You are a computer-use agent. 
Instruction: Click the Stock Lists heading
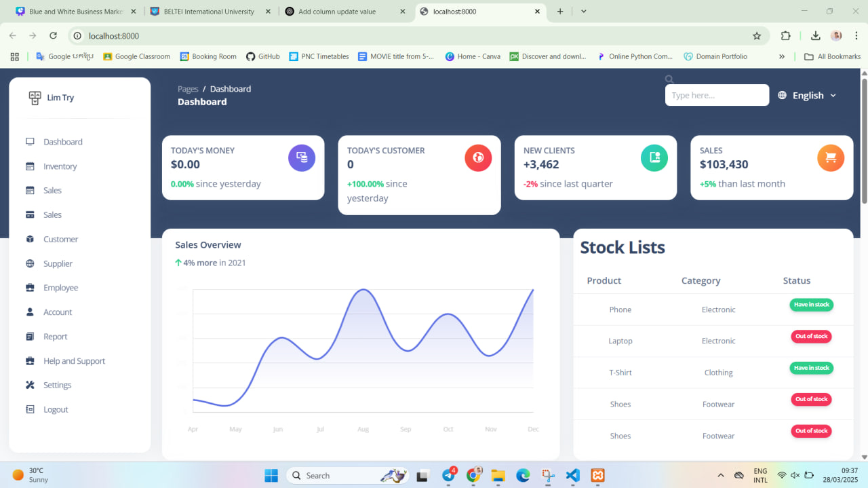tap(623, 247)
